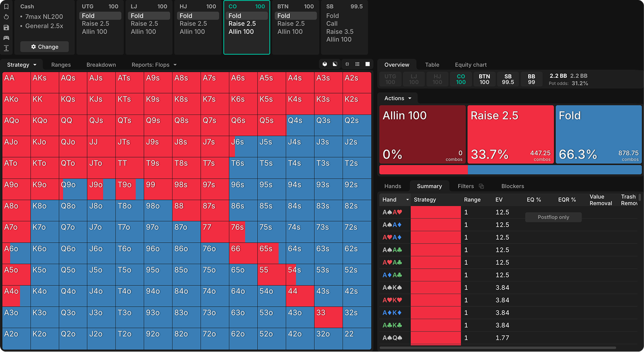This screenshot has height=352, width=644.
Task: Click the cube icon above the matrix
Action: coord(325,64)
